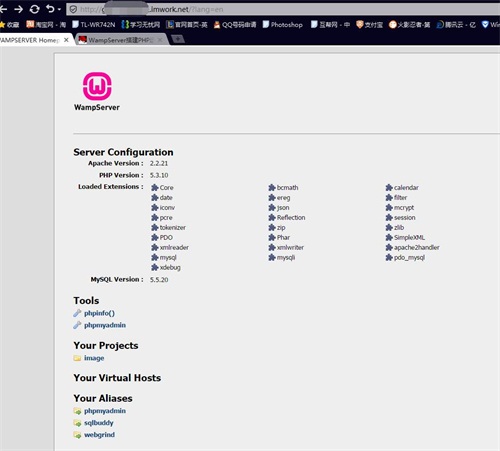Open the webgrind alias link
This screenshot has width=500, height=451.
click(x=99, y=435)
